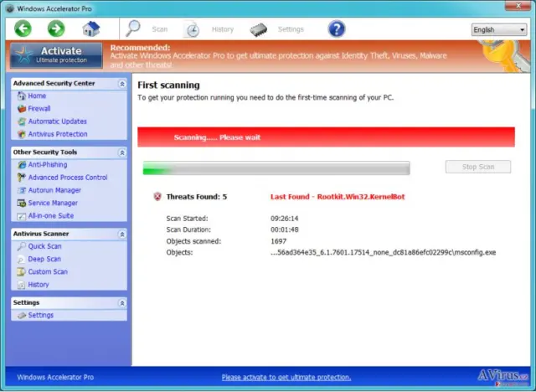Screen dimensions: 536x392
Task: Click the Home sidebar icon
Action: click(22, 96)
